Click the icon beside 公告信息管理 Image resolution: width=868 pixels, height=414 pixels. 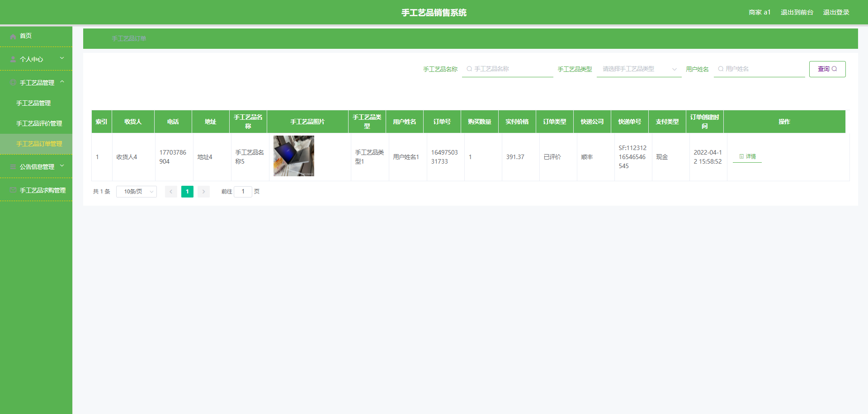13,167
